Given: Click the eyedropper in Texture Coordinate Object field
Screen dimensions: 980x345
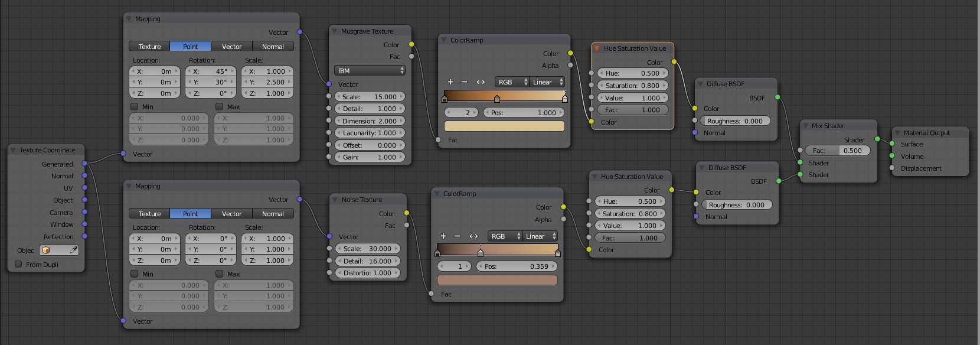Looking at the screenshot, I should pyautogui.click(x=73, y=250).
